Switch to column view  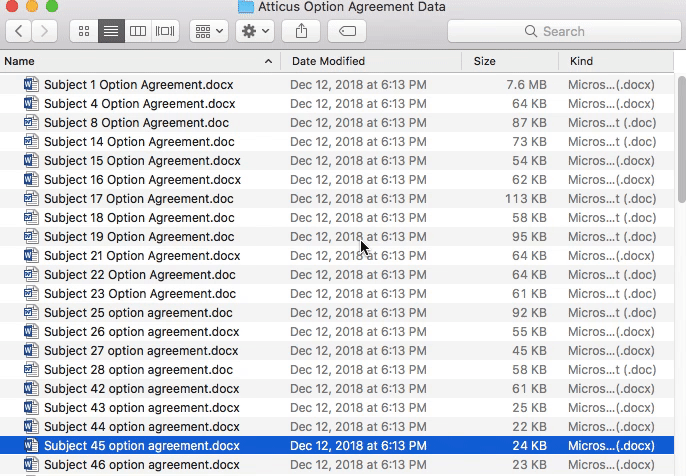(x=138, y=31)
